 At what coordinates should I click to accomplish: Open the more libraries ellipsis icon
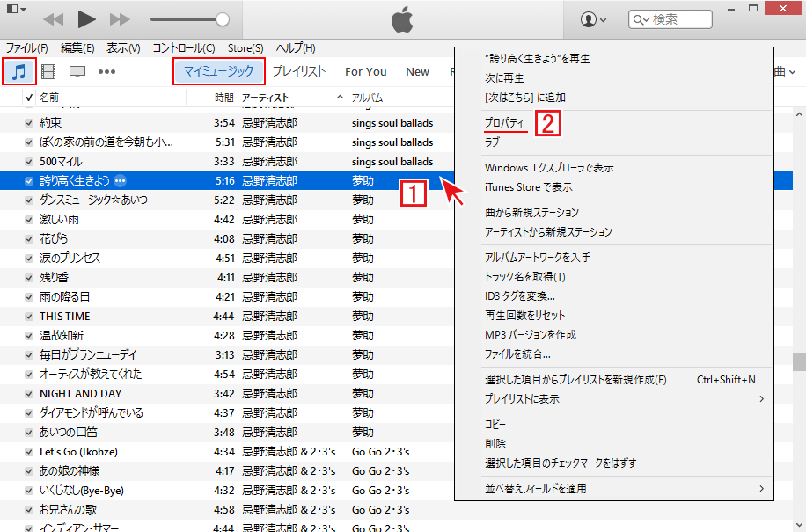[x=106, y=71]
